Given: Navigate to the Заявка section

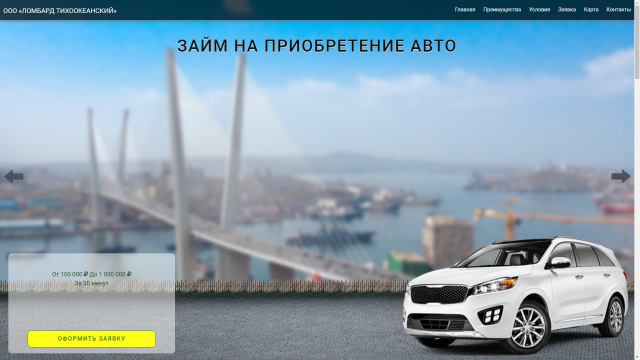Looking at the screenshot, I should point(567,9).
